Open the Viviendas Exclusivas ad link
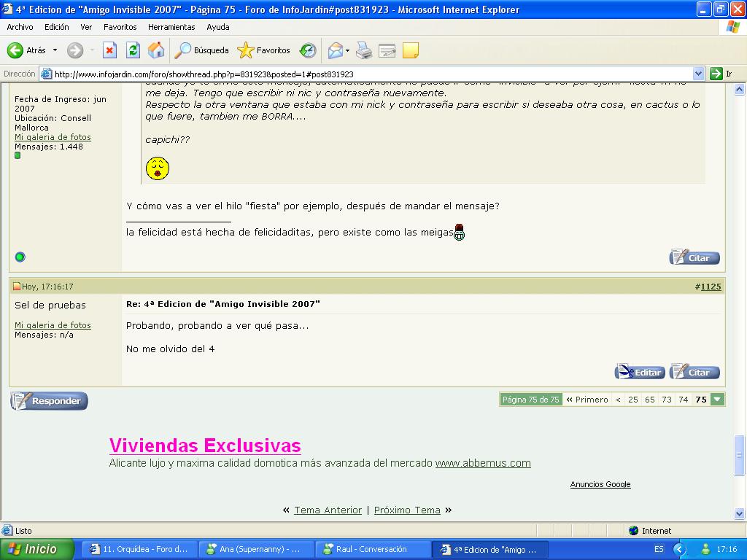This screenshot has width=747, height=560. [x=205, y=446]
